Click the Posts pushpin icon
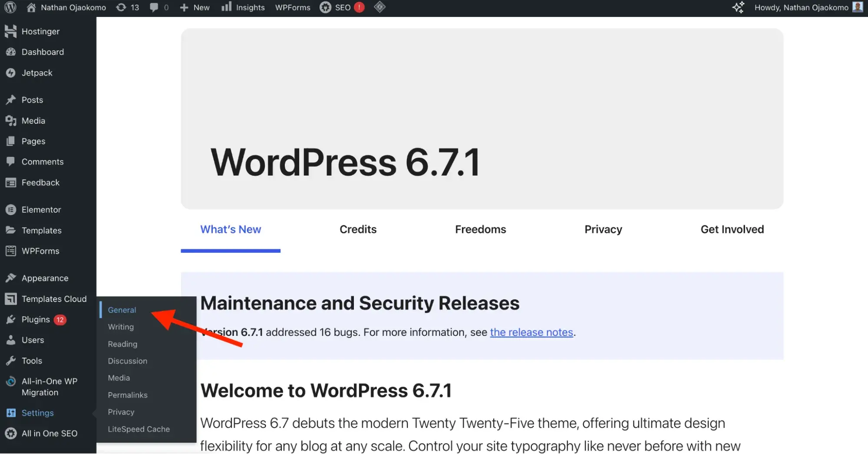The width and height of the screenshot is (868, 454). coord(11,100)
